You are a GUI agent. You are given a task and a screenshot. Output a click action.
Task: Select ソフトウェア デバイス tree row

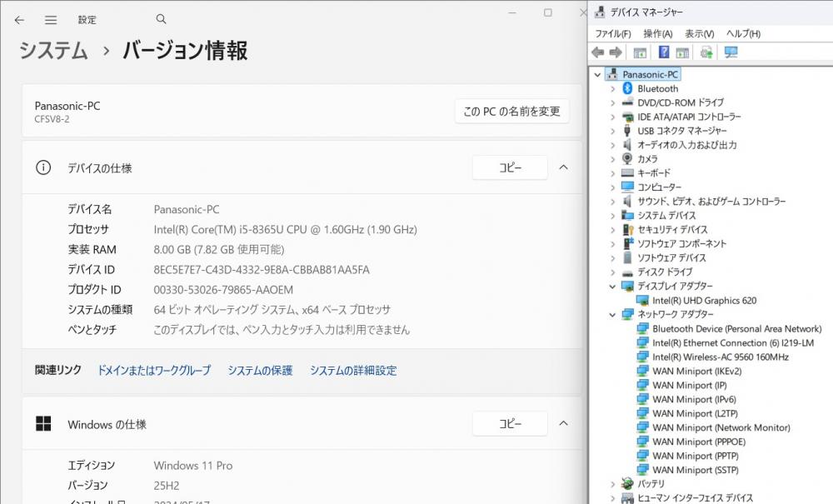(x=671, y=257)
